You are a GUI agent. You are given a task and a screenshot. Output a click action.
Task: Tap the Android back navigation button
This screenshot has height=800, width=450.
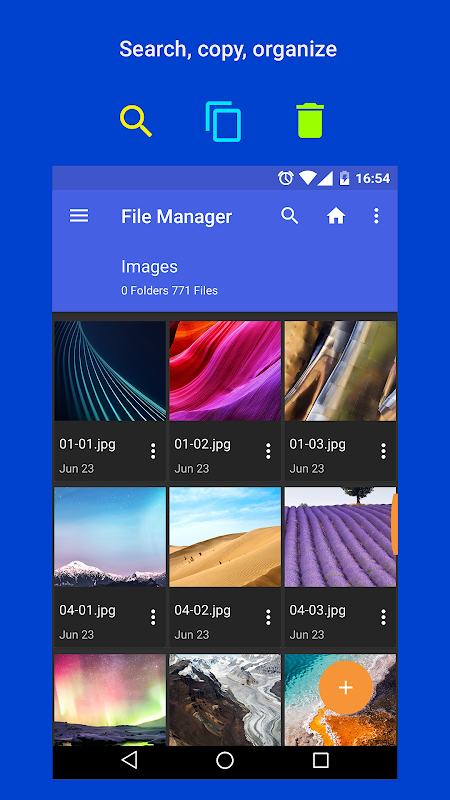point(129,760)
